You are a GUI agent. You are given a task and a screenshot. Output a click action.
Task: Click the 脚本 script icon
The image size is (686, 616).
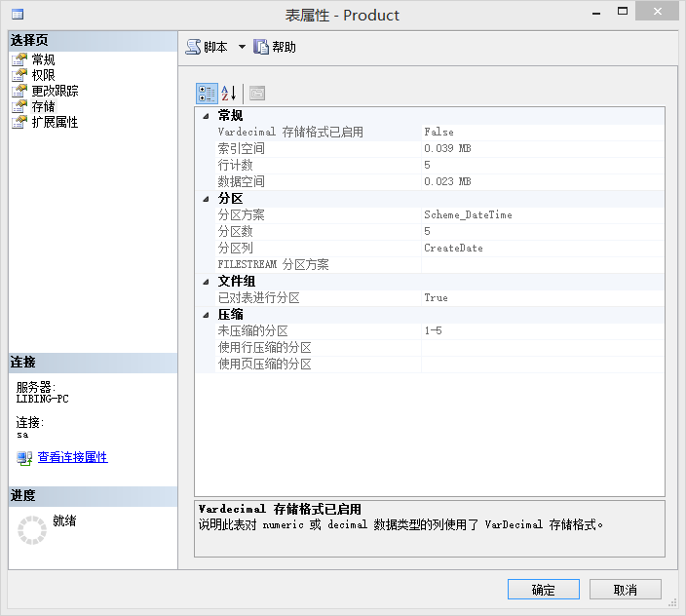tap(193, 47)
